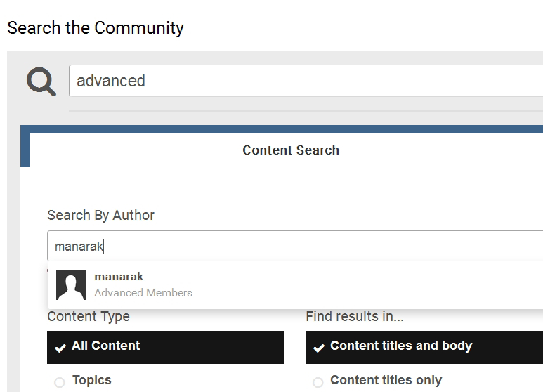
Task: Click the search box containing 'advanced'
Action: click(306, 81)
